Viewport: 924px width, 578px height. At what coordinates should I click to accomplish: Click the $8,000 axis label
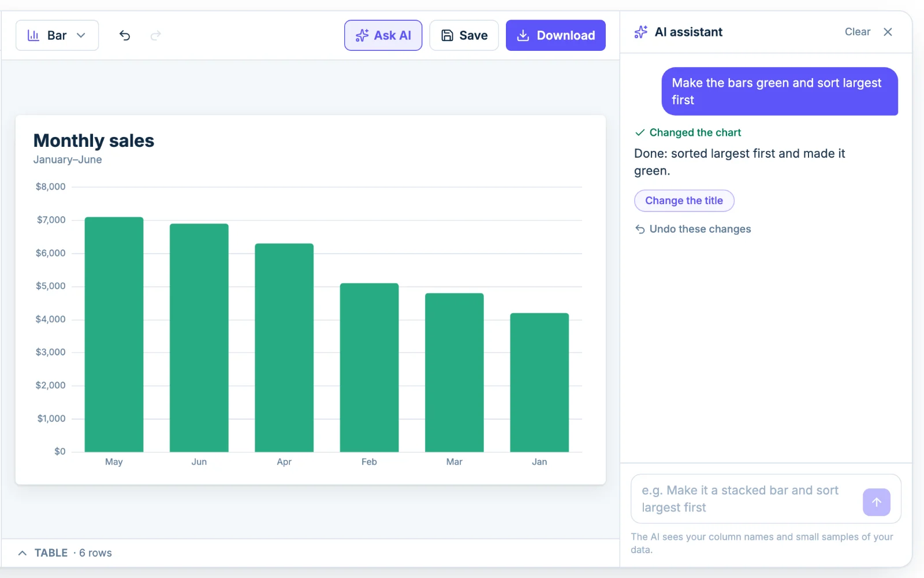51,187
